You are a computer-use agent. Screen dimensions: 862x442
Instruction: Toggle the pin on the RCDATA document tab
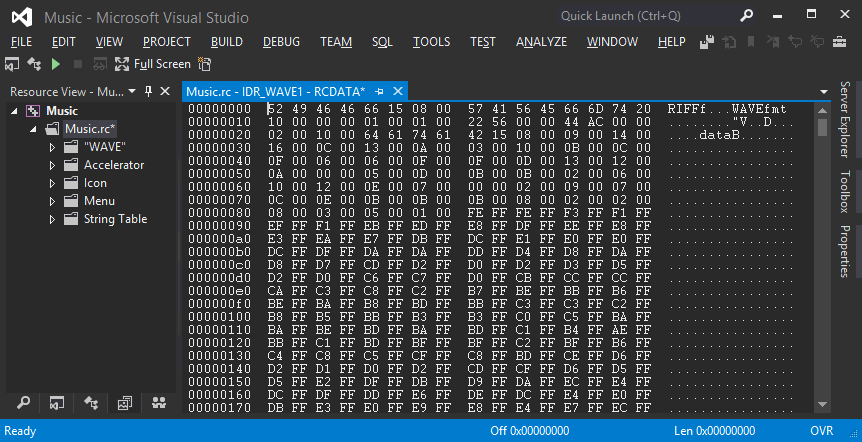(x=379, y=91)
